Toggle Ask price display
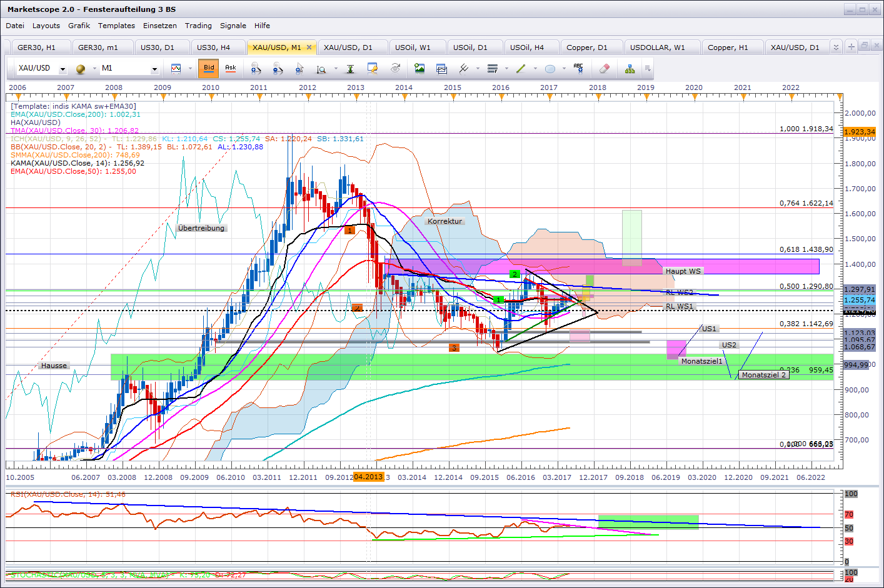This screenshot has height=588, width=884. coord(231,68)
